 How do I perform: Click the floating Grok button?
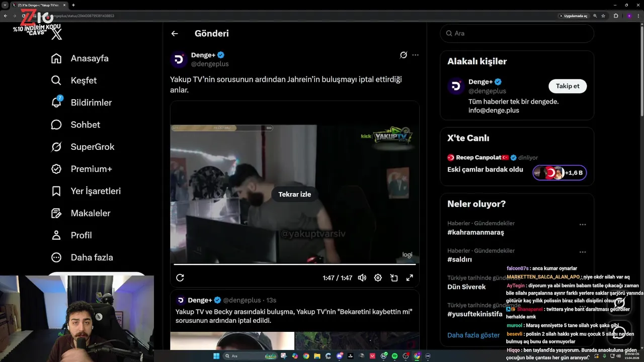coord(619,303)
